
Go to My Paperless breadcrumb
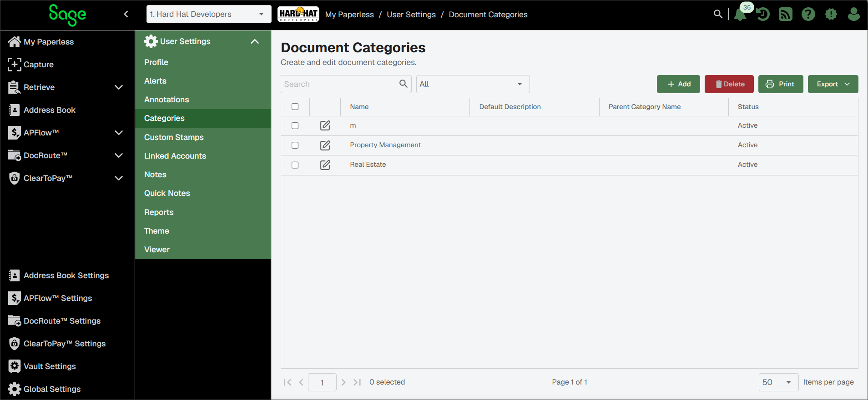tap(349, 15)
